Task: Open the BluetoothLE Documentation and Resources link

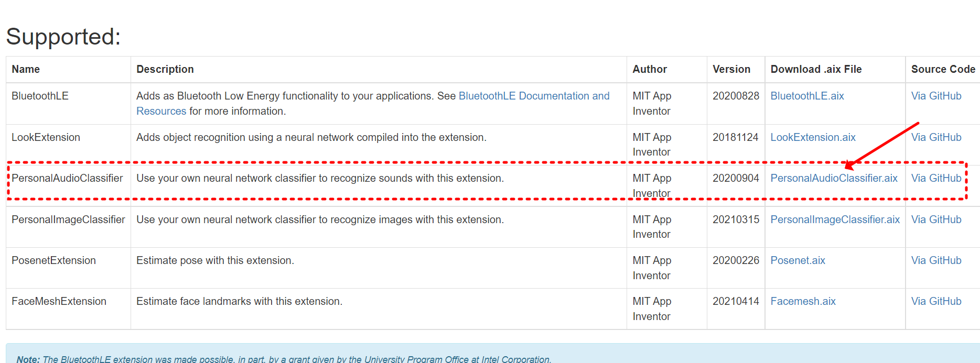Action: pyautogui.click(x=534, y=96)
